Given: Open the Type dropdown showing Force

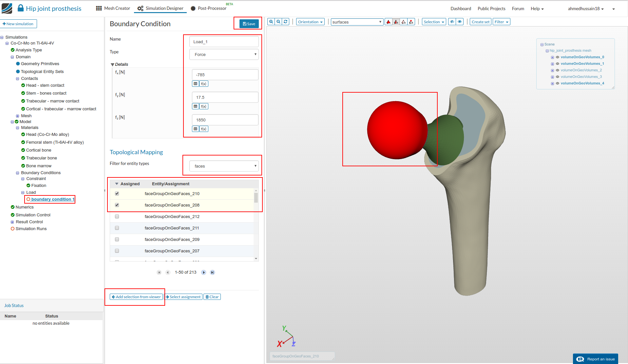Looking at the screenshot, I should click(224, 55).
